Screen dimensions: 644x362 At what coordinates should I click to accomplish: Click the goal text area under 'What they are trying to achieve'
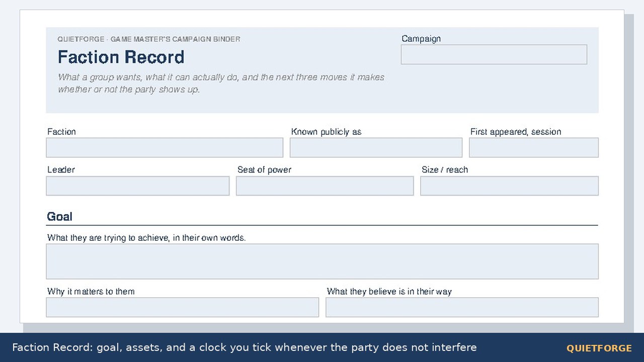coord(322,261)
